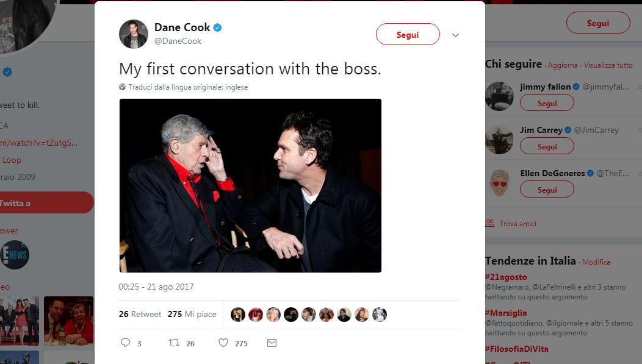Open the tweet options chevron dropdown

pos(455,35)
